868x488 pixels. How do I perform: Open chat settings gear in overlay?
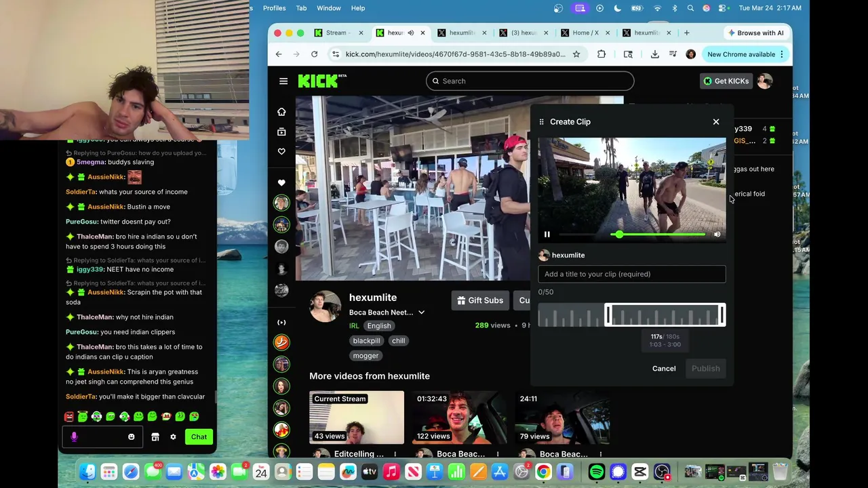[173, 437]
